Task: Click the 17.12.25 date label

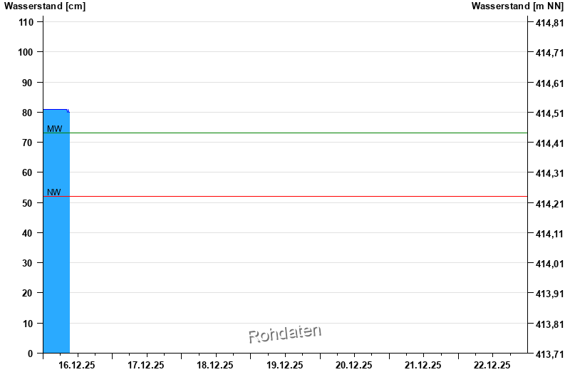Action: 146,365
